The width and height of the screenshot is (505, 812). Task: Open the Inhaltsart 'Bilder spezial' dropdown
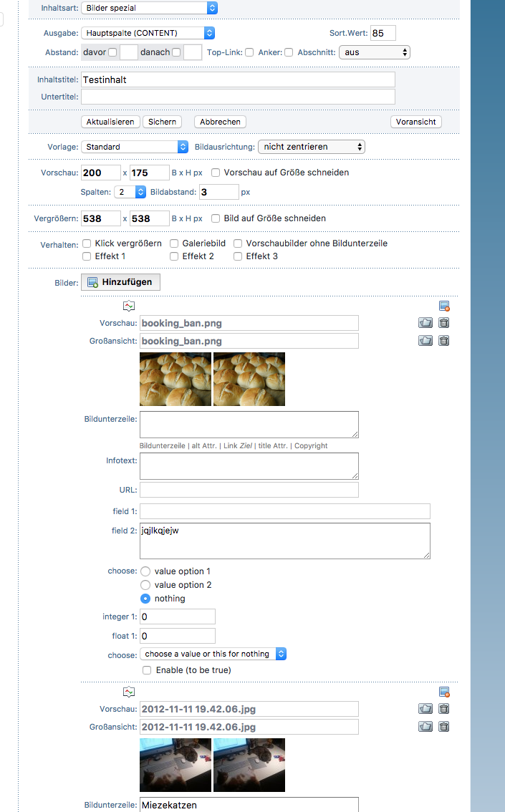(149, 8)
